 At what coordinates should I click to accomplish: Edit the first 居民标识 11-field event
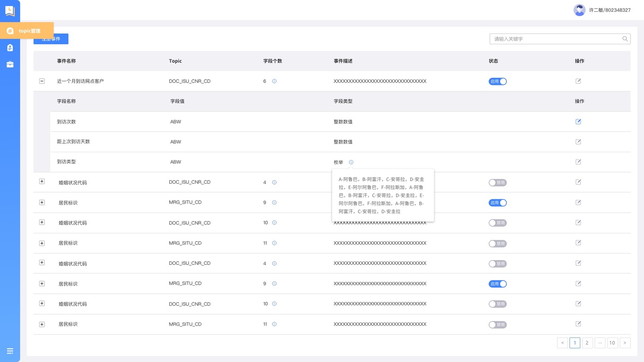578,243
